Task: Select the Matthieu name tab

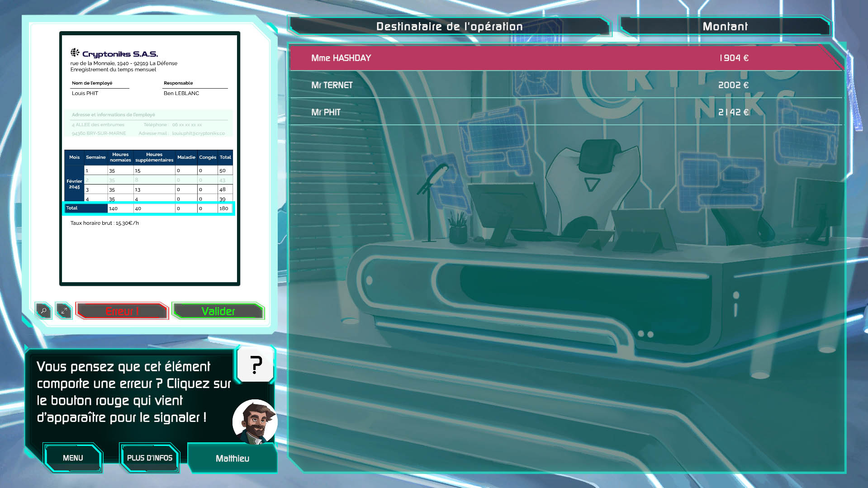Action: click(232, 458)
